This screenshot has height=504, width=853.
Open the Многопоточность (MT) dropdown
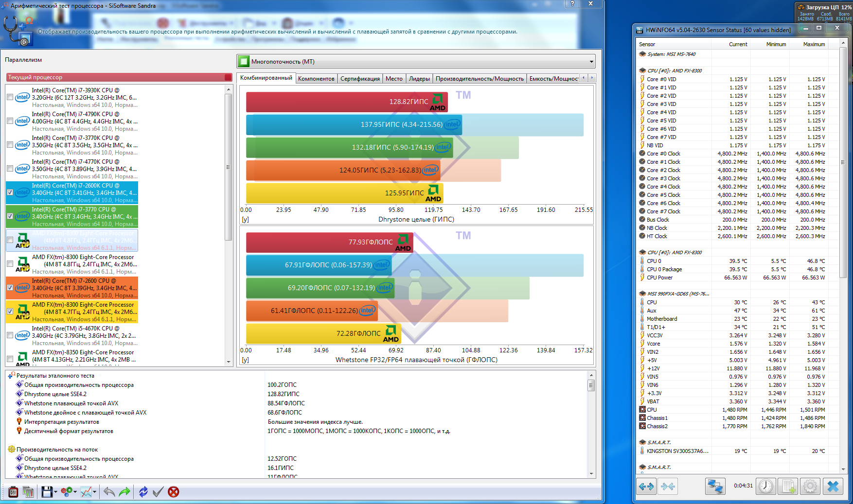416,62
